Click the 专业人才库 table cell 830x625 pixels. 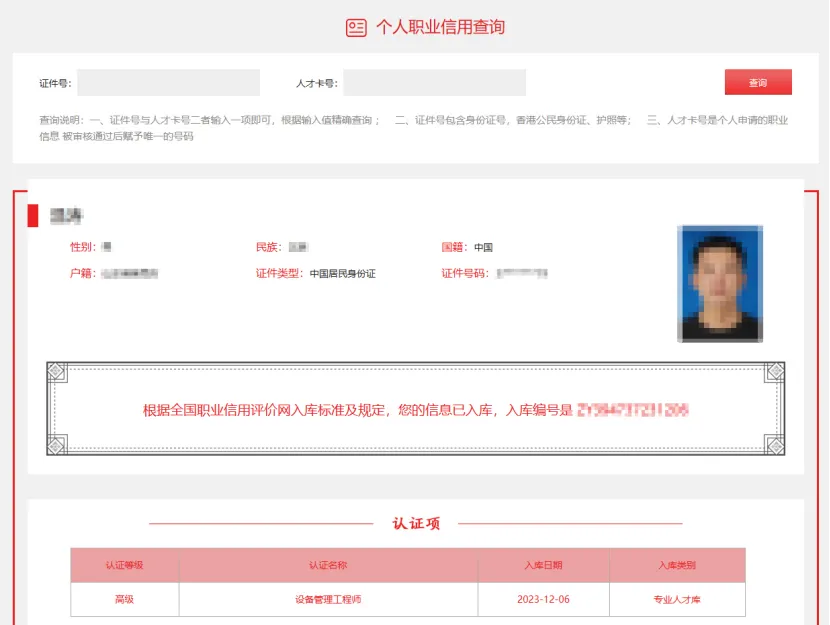click(x=677, y=599)
